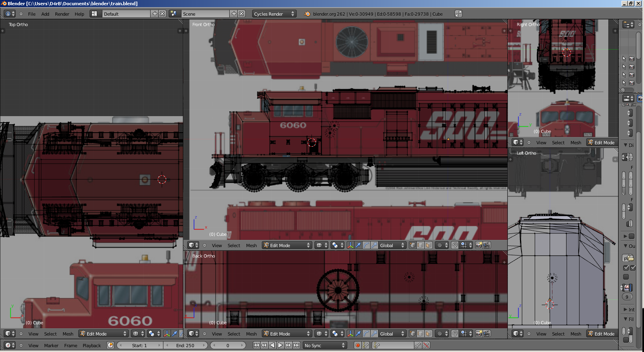Open the Outliner editor type selector icon
644x352 pixels.
pos(628,25)
